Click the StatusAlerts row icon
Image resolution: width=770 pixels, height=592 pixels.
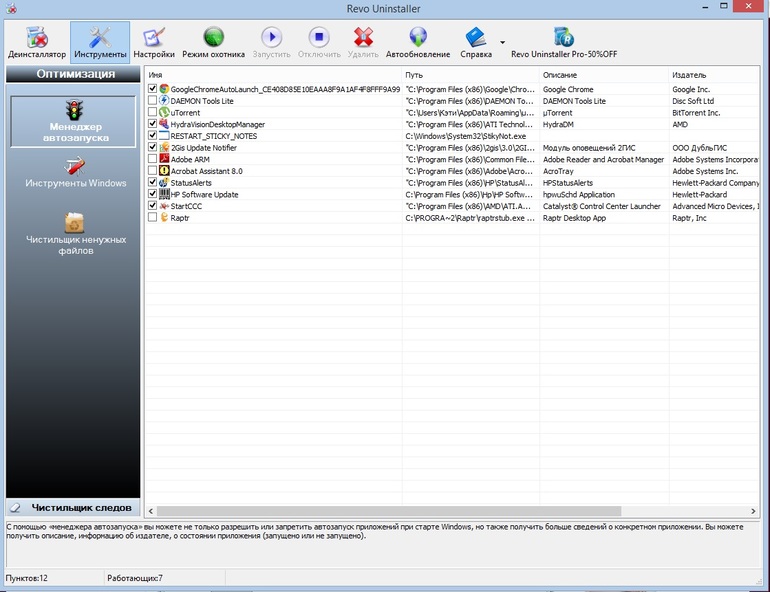tap(164, 182)
